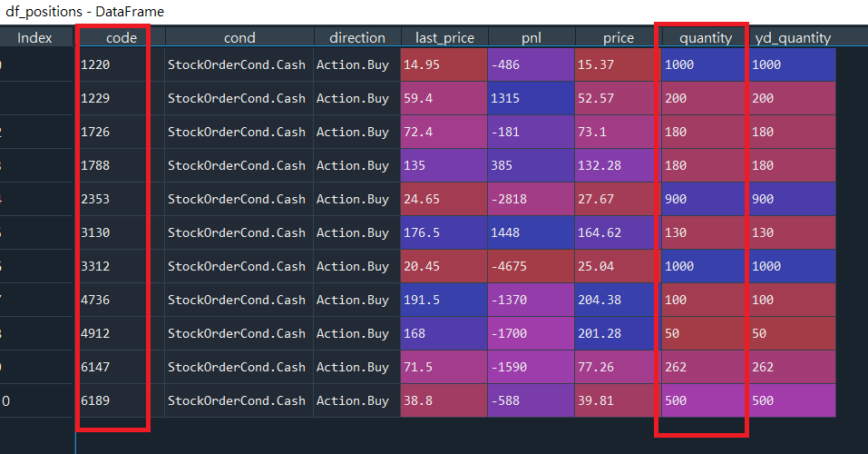
Task: Click code cell 1726
Action: point(121,132)
